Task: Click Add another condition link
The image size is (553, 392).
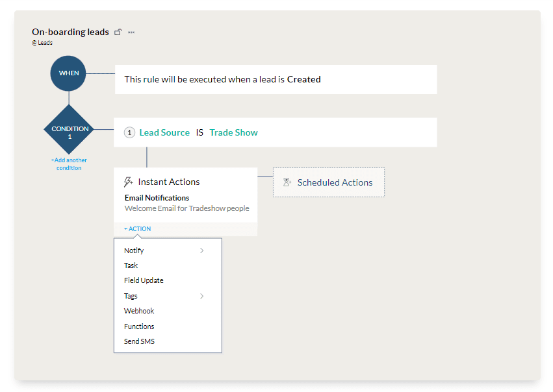Action: (69, 164)
